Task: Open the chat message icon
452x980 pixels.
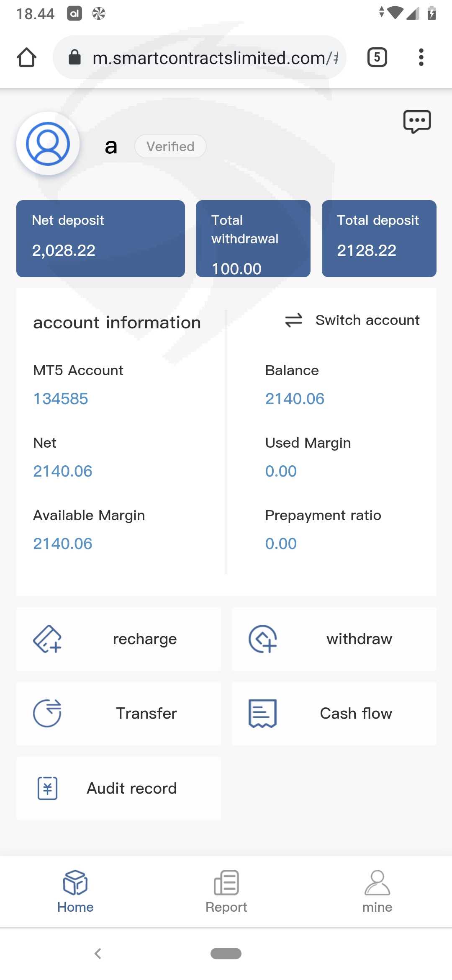Action: click(417, 122)
